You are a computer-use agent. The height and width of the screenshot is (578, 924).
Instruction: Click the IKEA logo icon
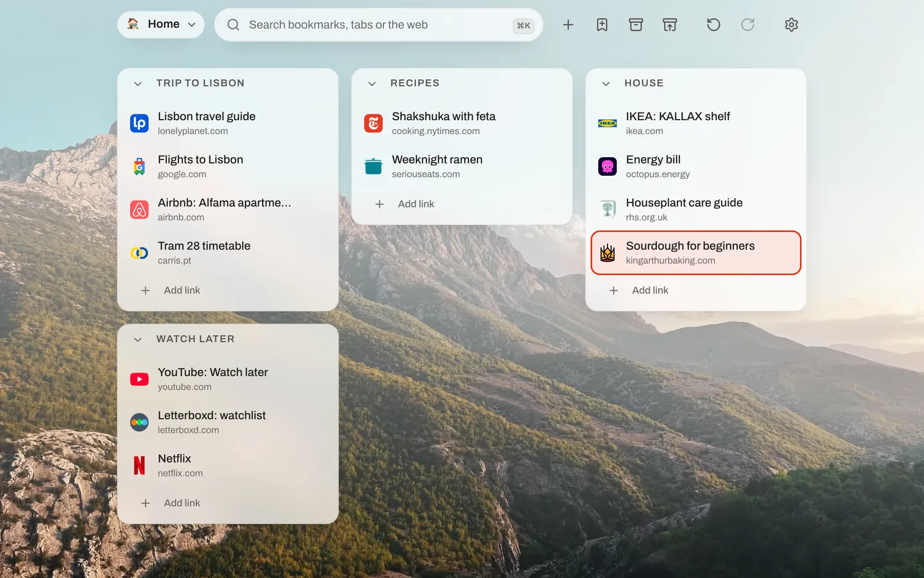click(x=608, y=123)
